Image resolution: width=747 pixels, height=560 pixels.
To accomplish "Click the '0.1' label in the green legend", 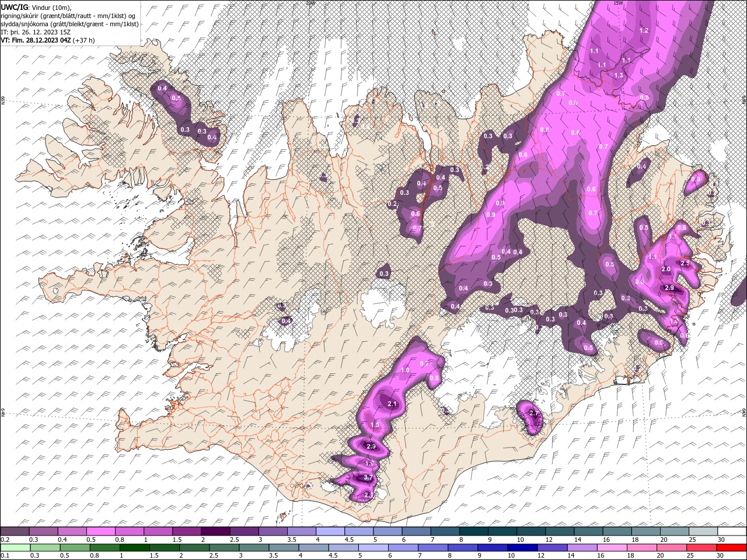I will [x=5, y=556].
